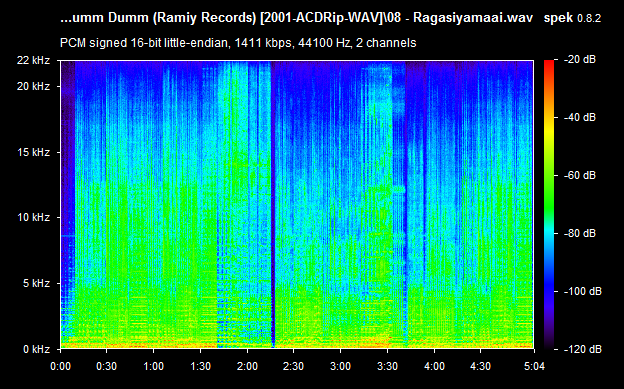Click the -60 dB scale label
The image size is (624, 389).
click(x=580, y=175)
